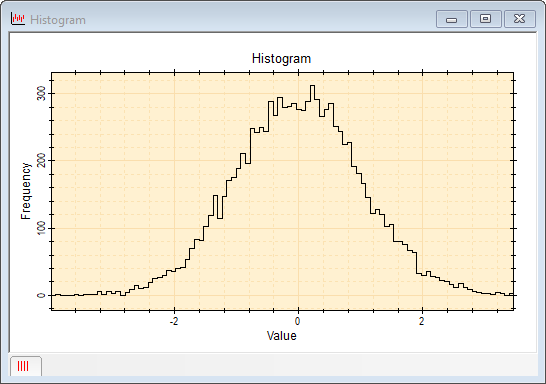Click the y-axis tick label 300

click(41, 94)
